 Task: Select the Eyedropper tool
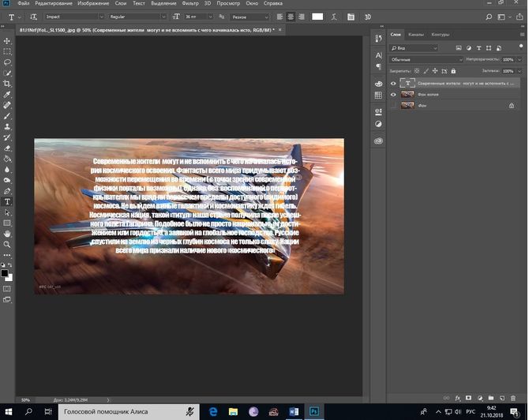7,93
